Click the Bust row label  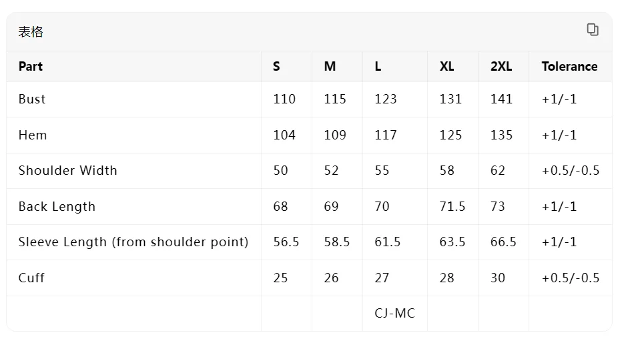(32, 99)
